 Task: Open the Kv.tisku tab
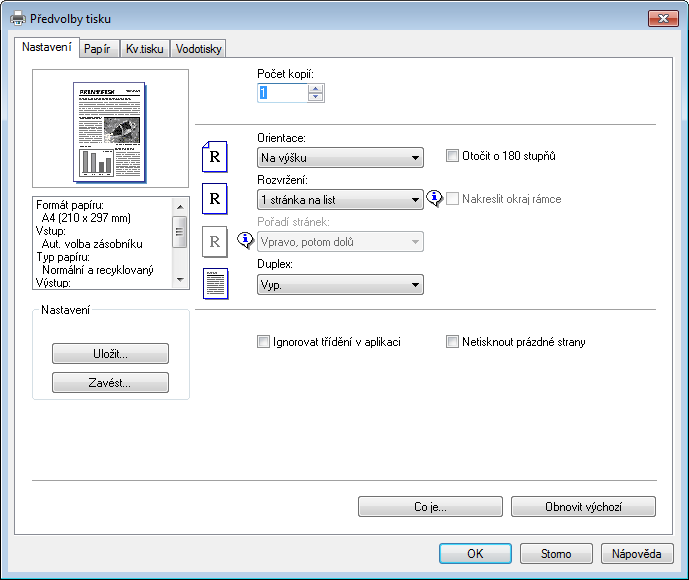coord(145,49)
